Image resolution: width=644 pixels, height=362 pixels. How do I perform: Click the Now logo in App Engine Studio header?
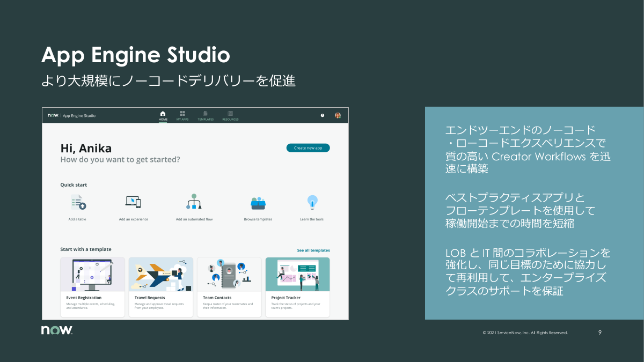pos(53,115)
